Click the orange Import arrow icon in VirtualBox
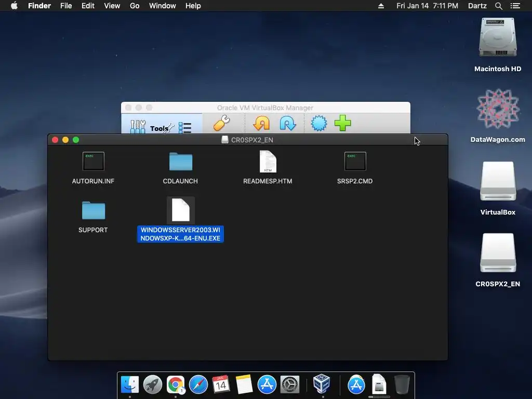The image size is (532, 399). (x=262, y=123)
